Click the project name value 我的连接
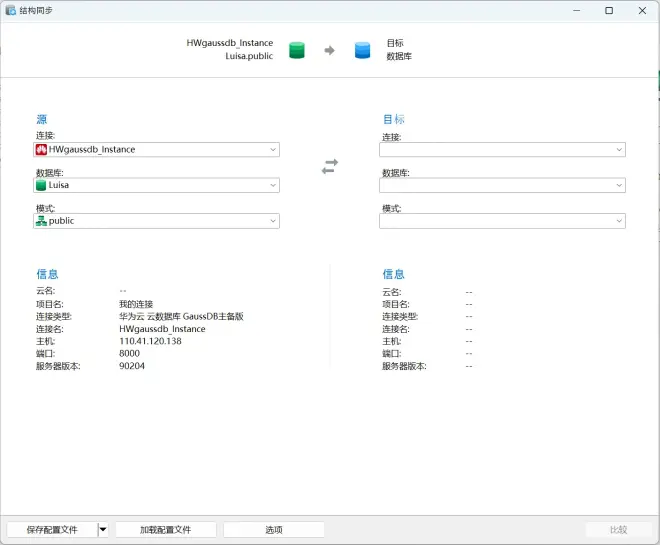The image size is (660, 545). (136, 304)
